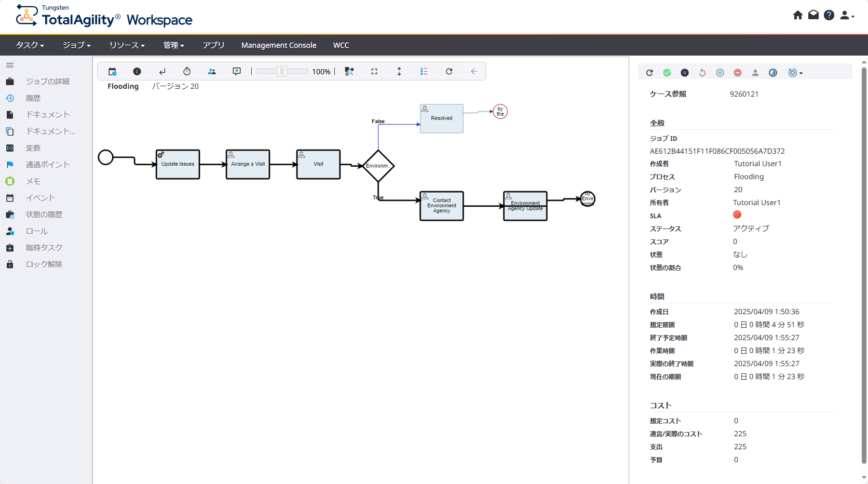The height and width of the screenshot is (484, 868).
Task: Click the dark pause icon in the job panel
Action: (685, 73)
